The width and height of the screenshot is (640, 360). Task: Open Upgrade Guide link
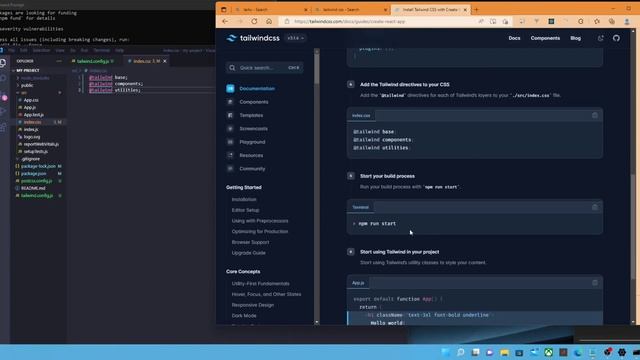(x=249, y=253)
